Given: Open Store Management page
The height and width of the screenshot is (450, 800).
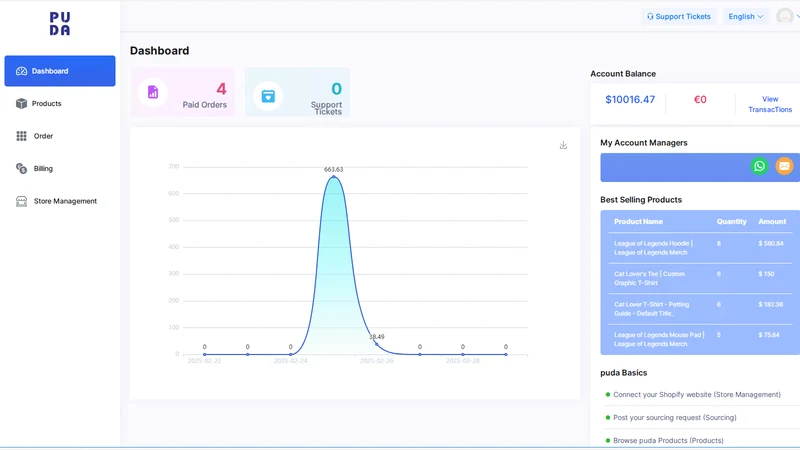Looking at the screenshot, I should 60,201.
